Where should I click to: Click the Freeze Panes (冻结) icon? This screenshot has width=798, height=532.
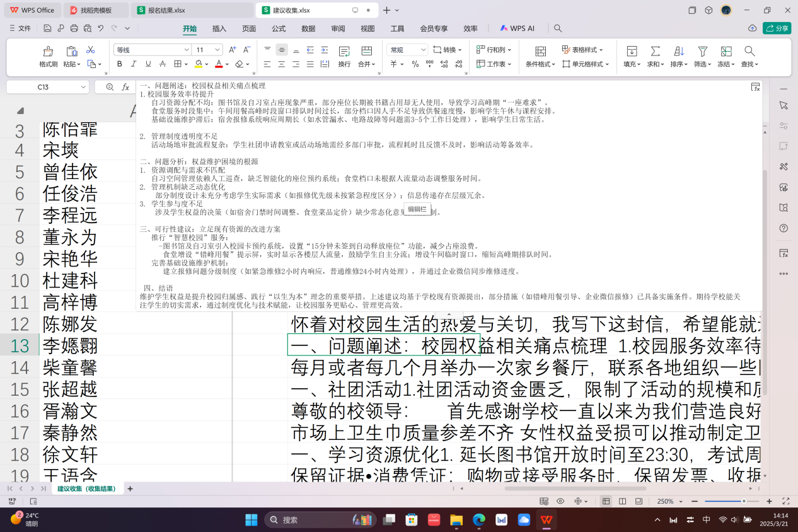click(726, 52)
